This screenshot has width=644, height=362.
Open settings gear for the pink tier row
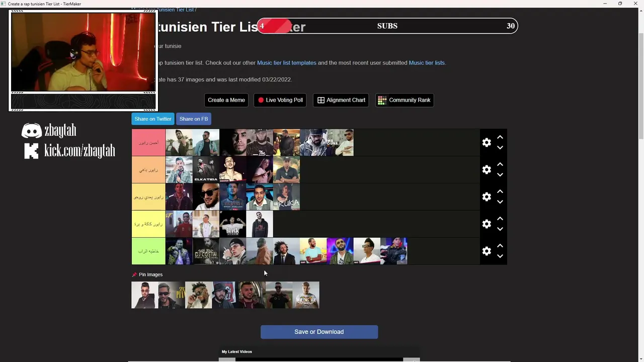[487, 143]
